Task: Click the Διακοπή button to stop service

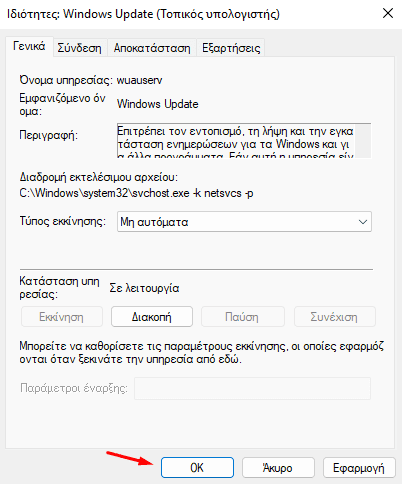Action: 152,317
